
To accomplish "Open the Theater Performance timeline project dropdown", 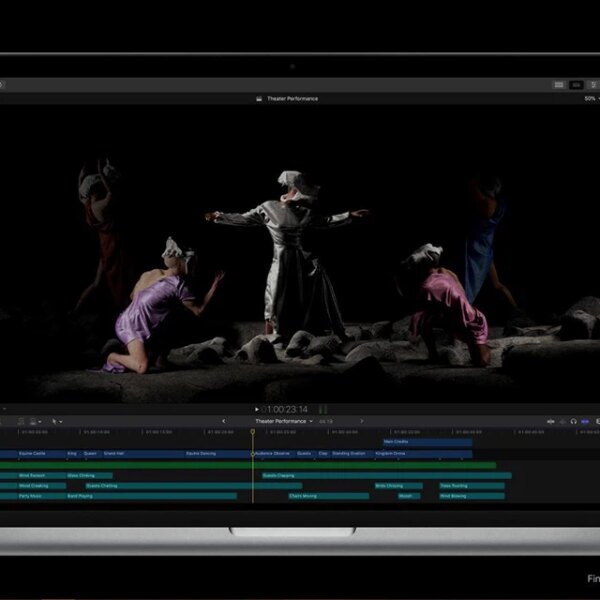I will click(283, 421).
